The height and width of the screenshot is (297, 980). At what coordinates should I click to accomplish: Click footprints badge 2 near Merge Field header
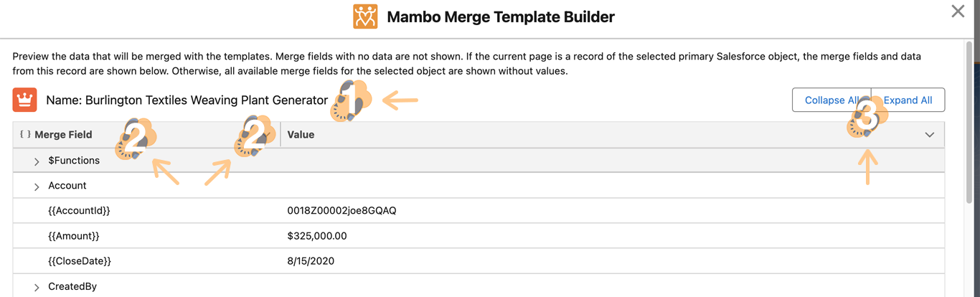[136, 138]
